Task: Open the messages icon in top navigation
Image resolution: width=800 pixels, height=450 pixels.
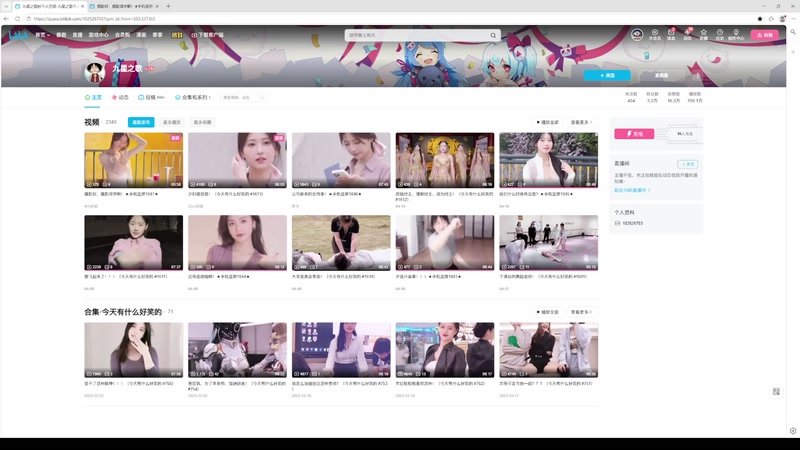Action: tap(671, 34)
